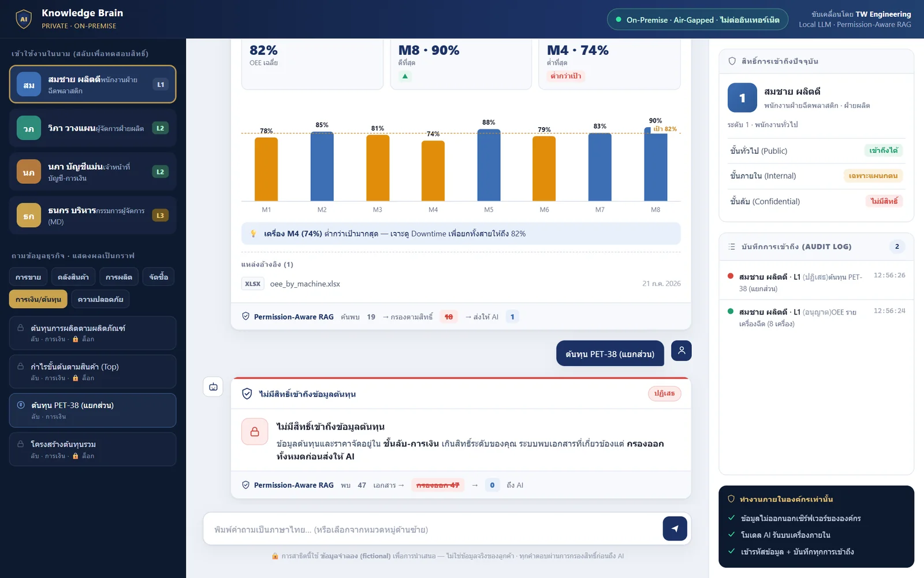
Task: Click the นภ avatar of Napa
Action: tap(29, 172)
